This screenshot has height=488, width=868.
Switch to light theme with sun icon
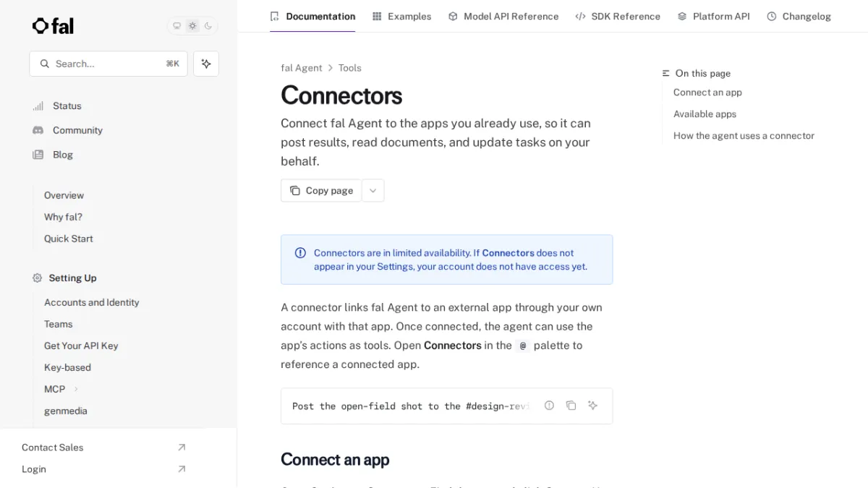click(x=192, y=26)
